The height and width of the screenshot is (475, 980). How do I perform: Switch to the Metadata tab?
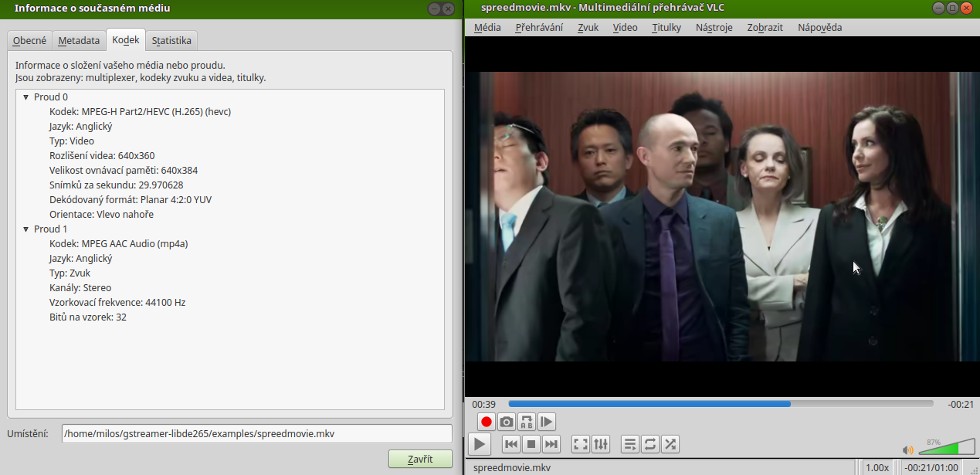[79, 41]
